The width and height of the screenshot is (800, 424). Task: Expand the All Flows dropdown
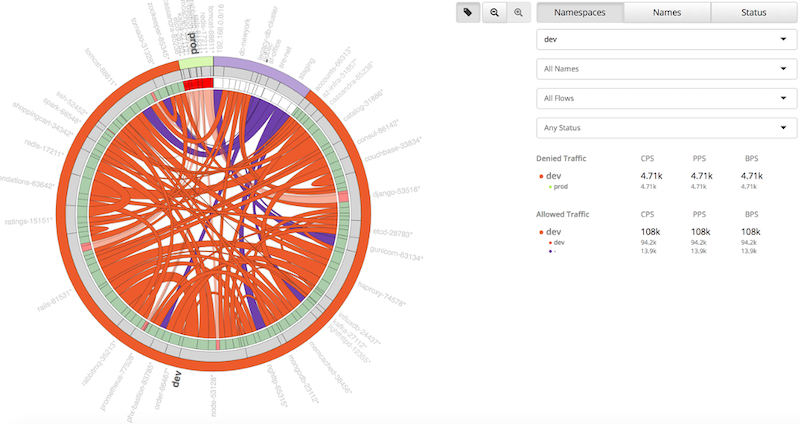(x=666, y=98)
